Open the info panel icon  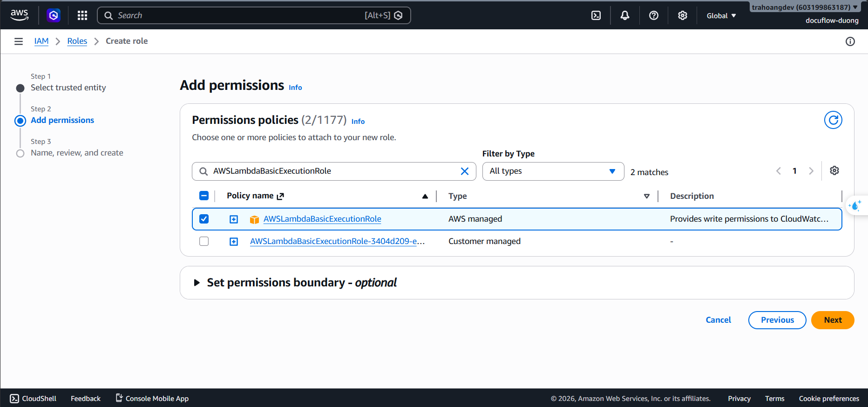[x=850, y=41]
